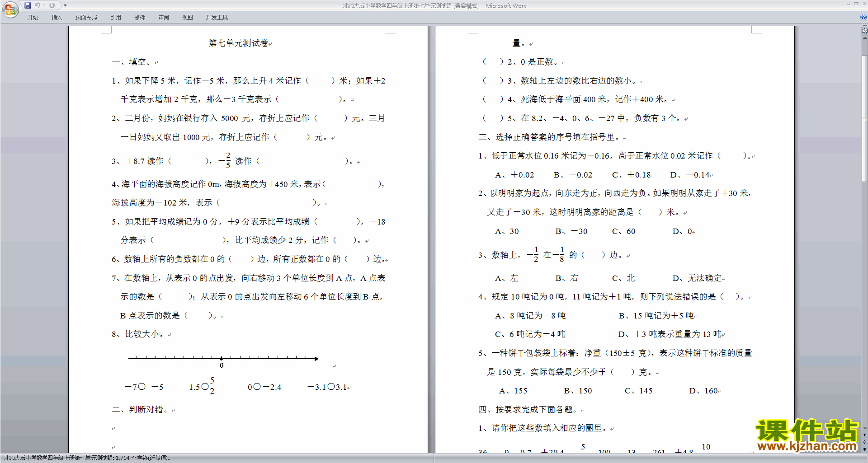Click answer option A、＋0.02
868x463 pixels.
(514, 175)
